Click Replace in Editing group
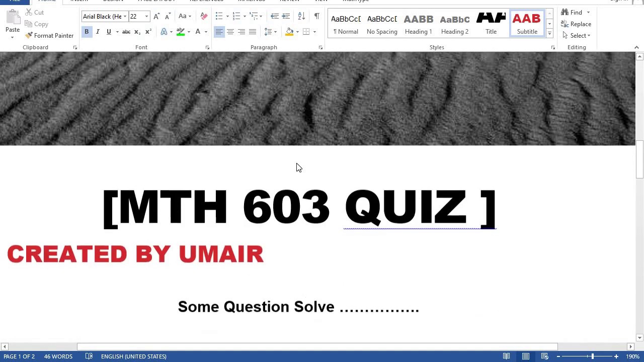The image size is (644, 362). [576, 24]
